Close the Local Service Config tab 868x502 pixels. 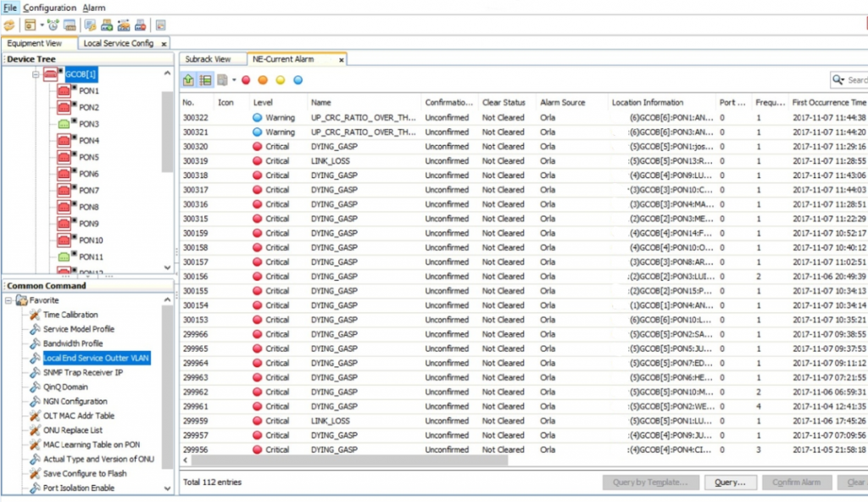[163, 43]
